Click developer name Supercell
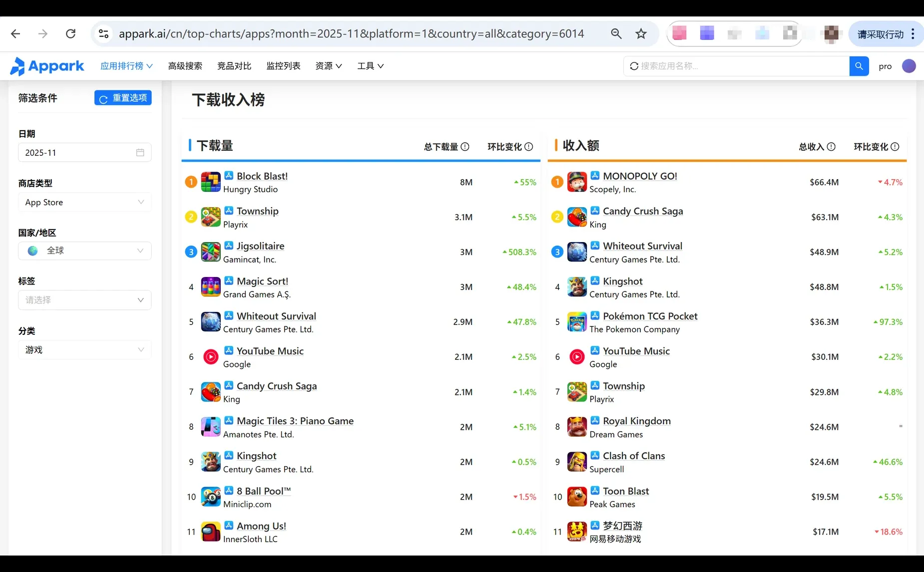 (606, 469)
